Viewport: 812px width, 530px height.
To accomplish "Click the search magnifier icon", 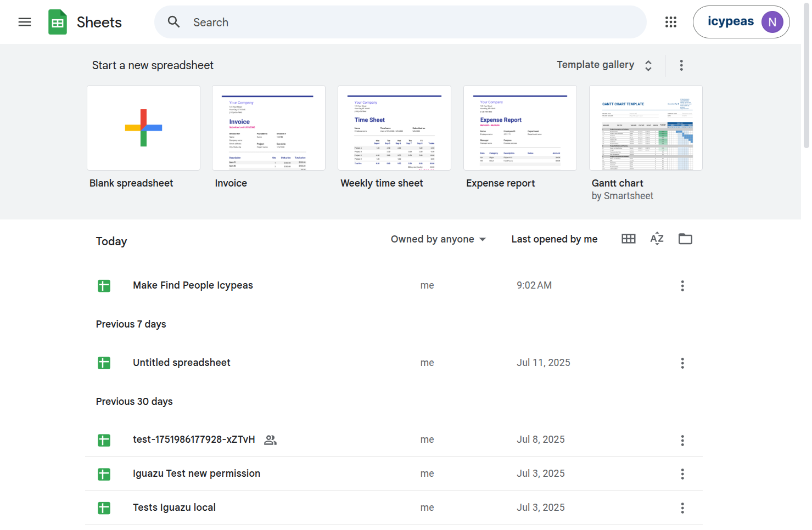I will [174, 22].
